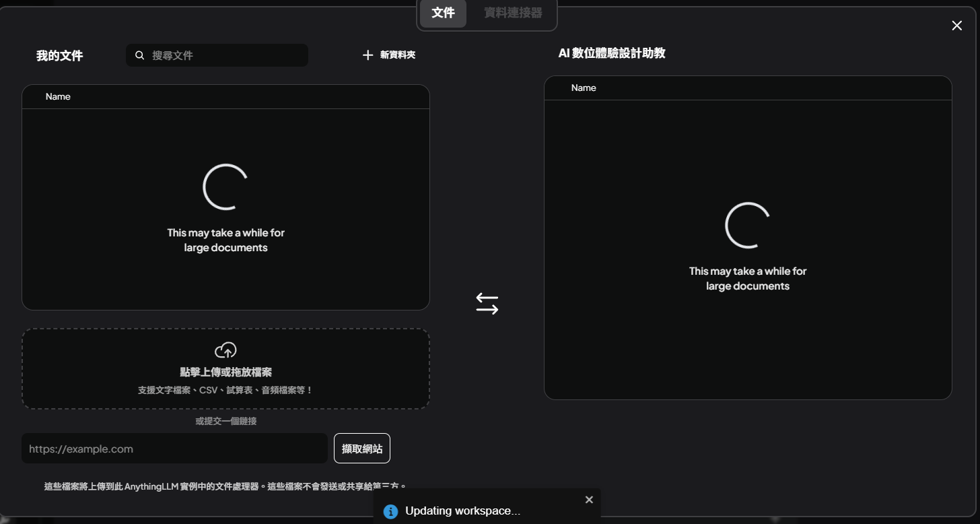Click the swap arrows icon between panels
Image resolution: width=980 pixels, height=524 pixels.
[487, 303]
